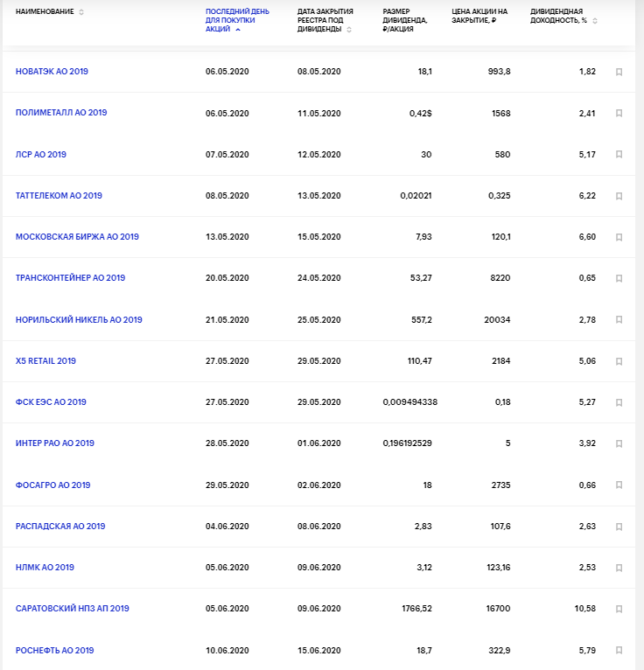The width and height of the screenshot is (644, 670).
Task: Select the yield value 6,60
Action: [587, 236]
